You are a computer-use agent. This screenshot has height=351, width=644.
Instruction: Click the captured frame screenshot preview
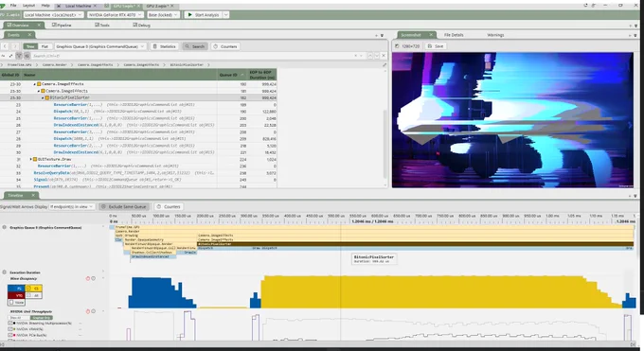[512, 120]
